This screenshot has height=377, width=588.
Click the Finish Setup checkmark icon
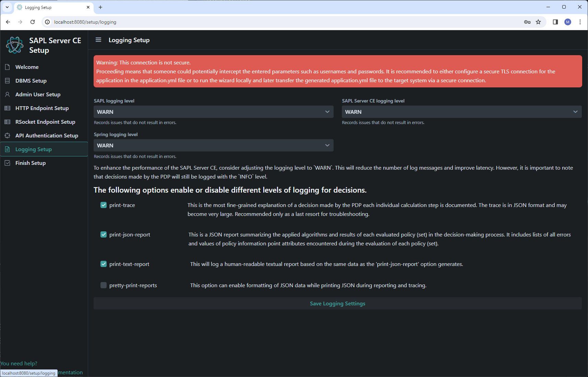coord(8,163)
